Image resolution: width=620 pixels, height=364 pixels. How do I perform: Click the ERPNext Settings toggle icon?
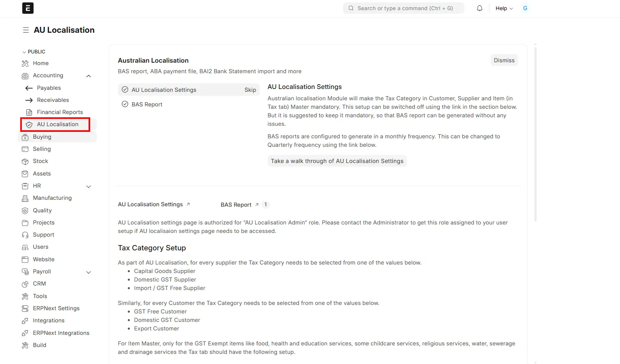click(x=25, y=309)
